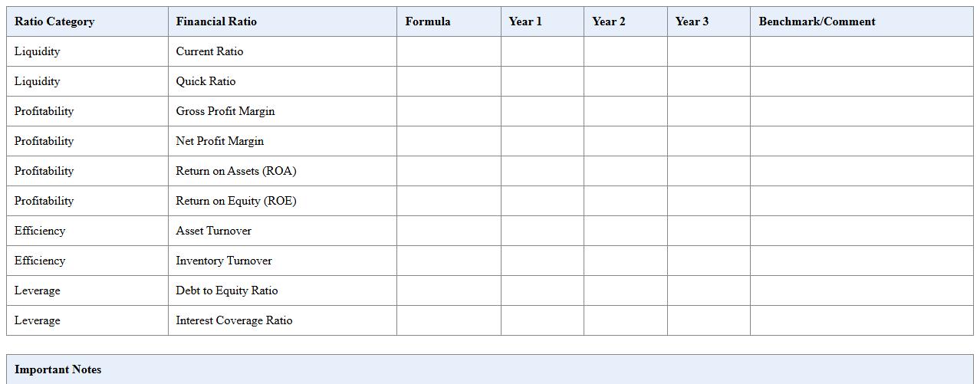Select Benchmark/Comment cell for Interest Coverage Ratio

point(861,320)
